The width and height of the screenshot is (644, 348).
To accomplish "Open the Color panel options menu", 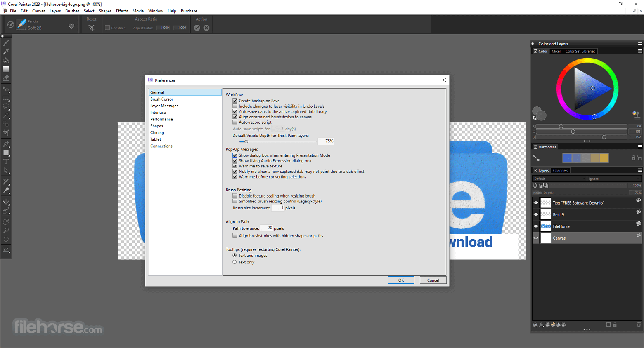I will [640, 51].
